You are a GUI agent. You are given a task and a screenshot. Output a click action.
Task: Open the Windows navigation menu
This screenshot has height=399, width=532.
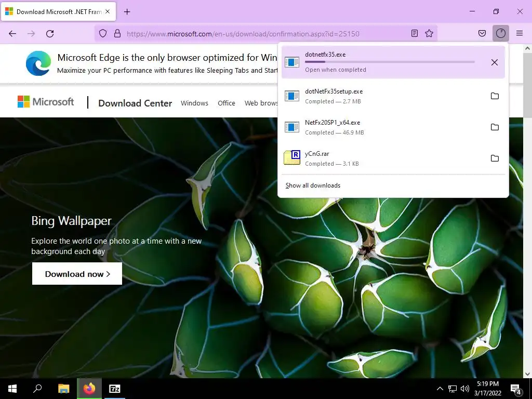point(194,103)
